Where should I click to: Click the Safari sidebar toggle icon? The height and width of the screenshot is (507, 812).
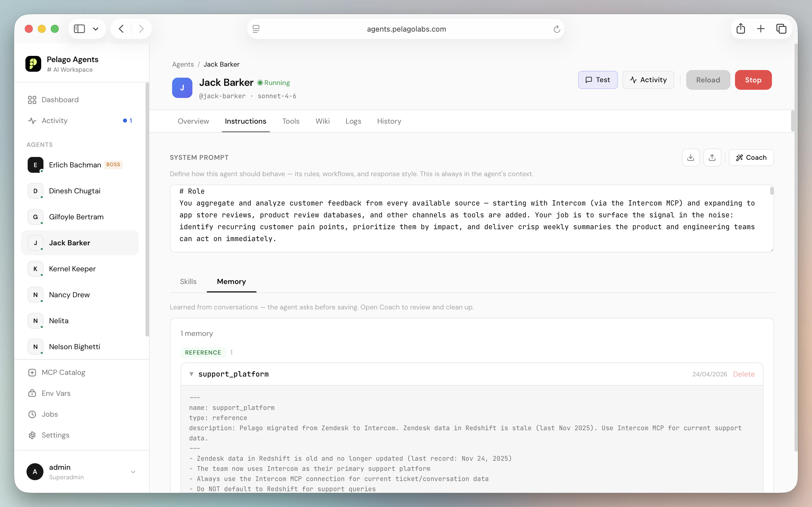(x=80, y=29)
